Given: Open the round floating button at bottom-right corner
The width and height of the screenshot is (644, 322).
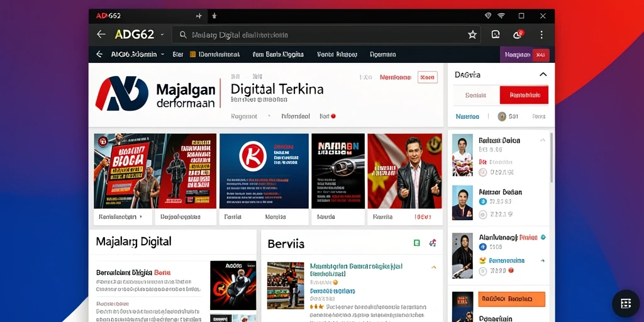Looking at the screenshot, I should pyautogui.click(x=626, y=304).
